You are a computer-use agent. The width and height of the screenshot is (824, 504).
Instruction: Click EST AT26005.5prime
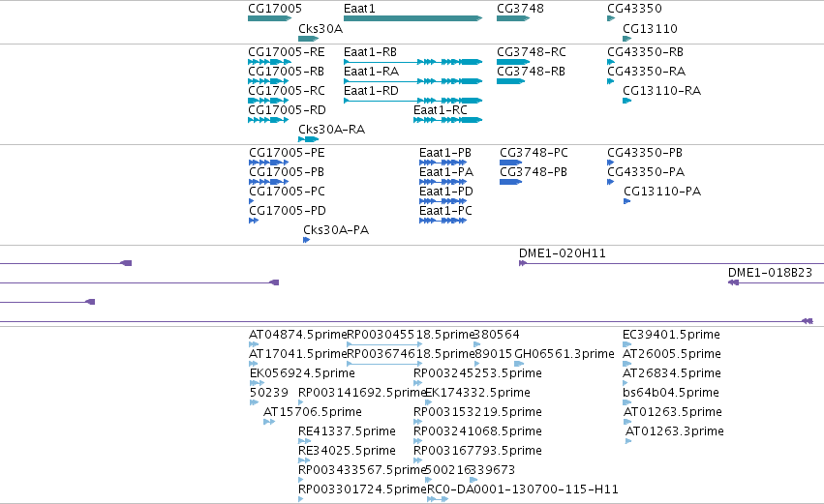coord(626,364)
